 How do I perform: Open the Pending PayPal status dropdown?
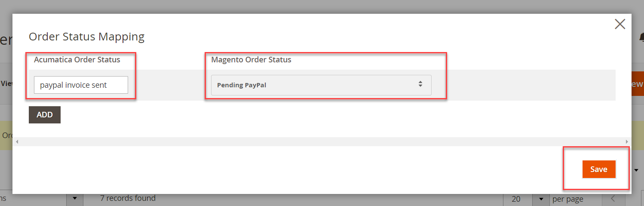point(321,85)
